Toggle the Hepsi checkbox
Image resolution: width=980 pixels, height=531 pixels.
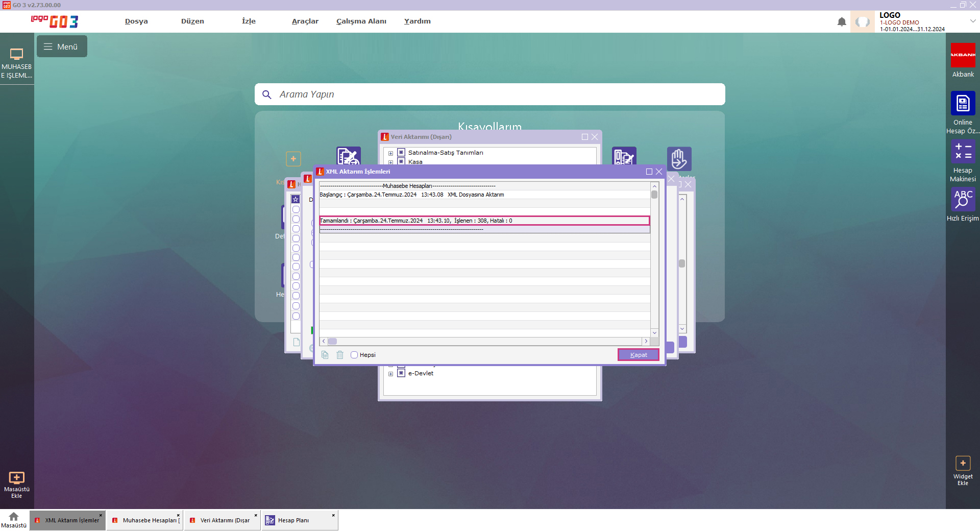[x=354, y=355]
